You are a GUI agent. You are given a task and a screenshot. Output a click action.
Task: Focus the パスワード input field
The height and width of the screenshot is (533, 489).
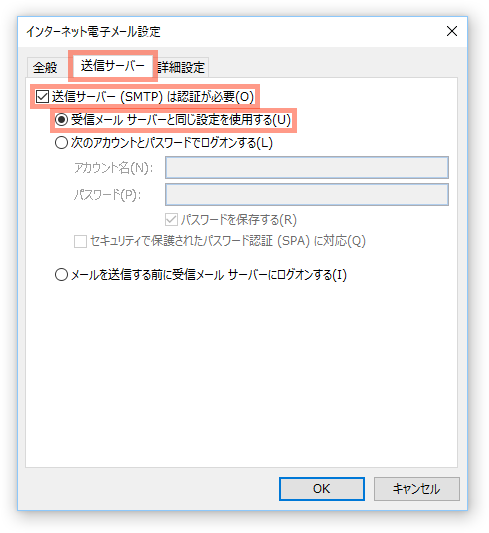click(307, 194)
